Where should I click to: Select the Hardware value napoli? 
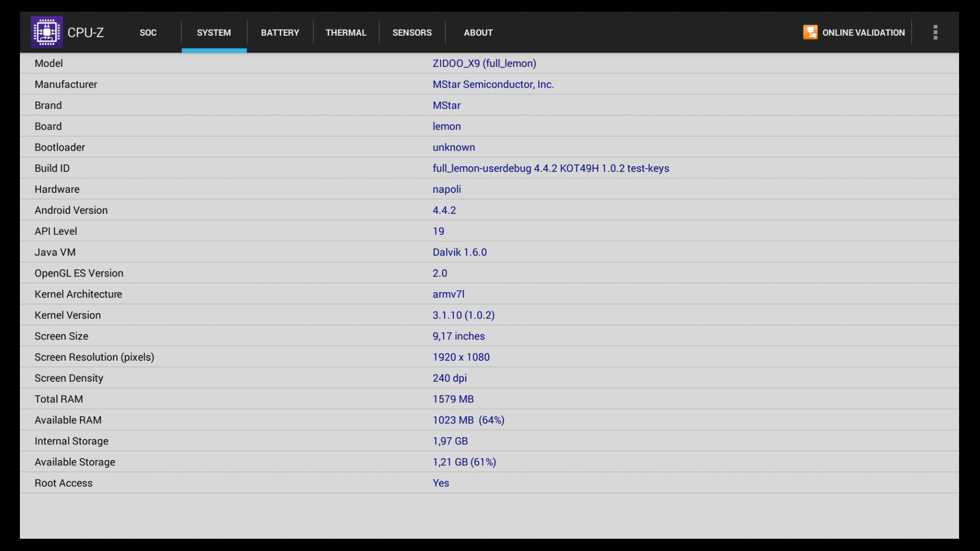coord(447,189)
